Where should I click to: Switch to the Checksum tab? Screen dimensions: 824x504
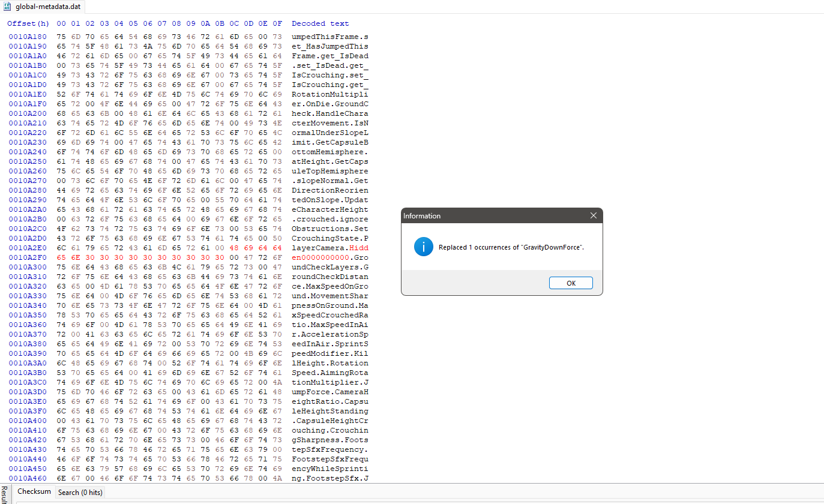point(34,491)
